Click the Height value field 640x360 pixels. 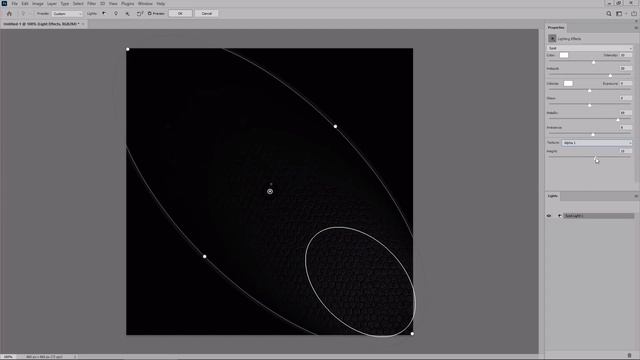click(x=625, y=151)
